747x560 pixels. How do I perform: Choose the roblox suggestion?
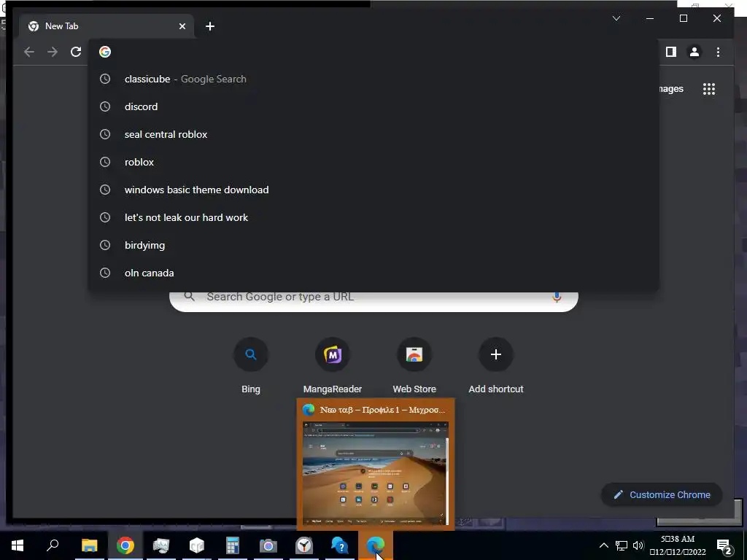[373, 162]
